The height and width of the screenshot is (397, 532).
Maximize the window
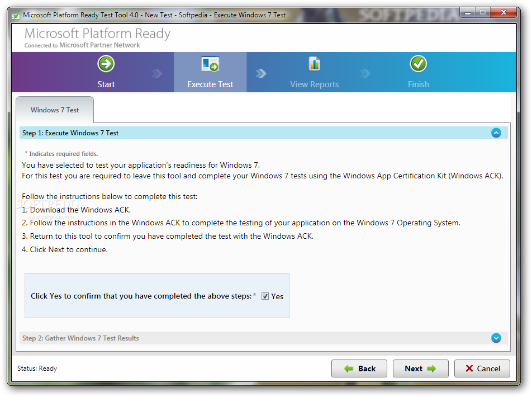tap(482, 13)
